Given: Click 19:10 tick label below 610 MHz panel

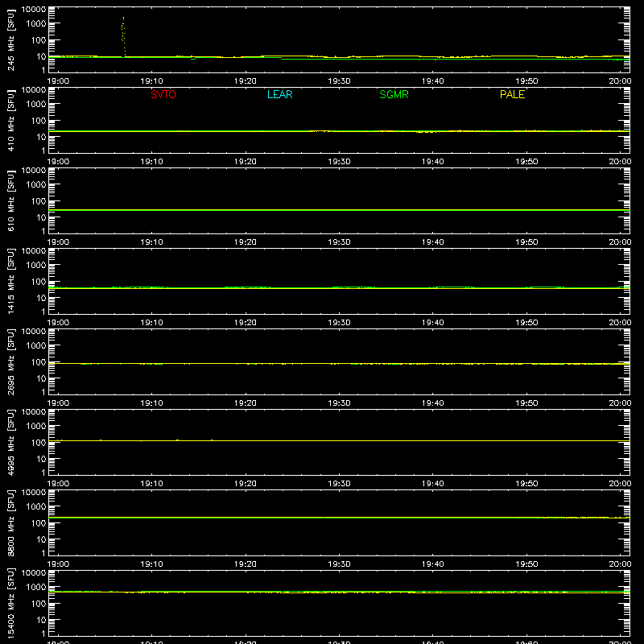Looking at the screenshot, I should (x=152, y=242).
